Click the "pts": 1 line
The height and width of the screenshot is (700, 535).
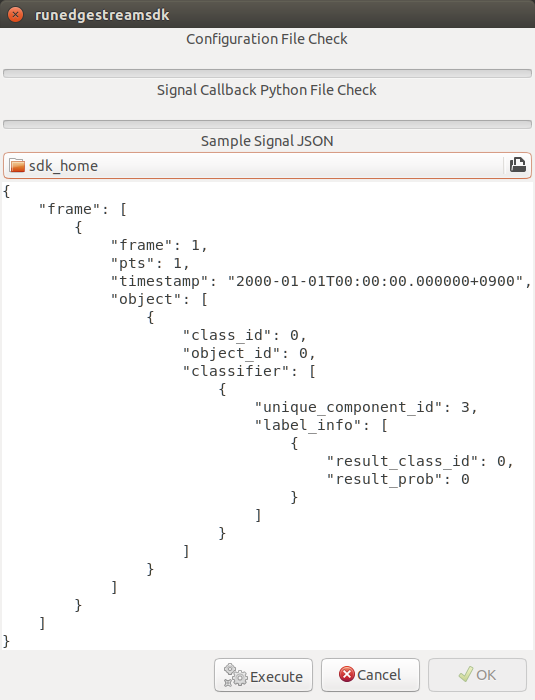[150, 263]
